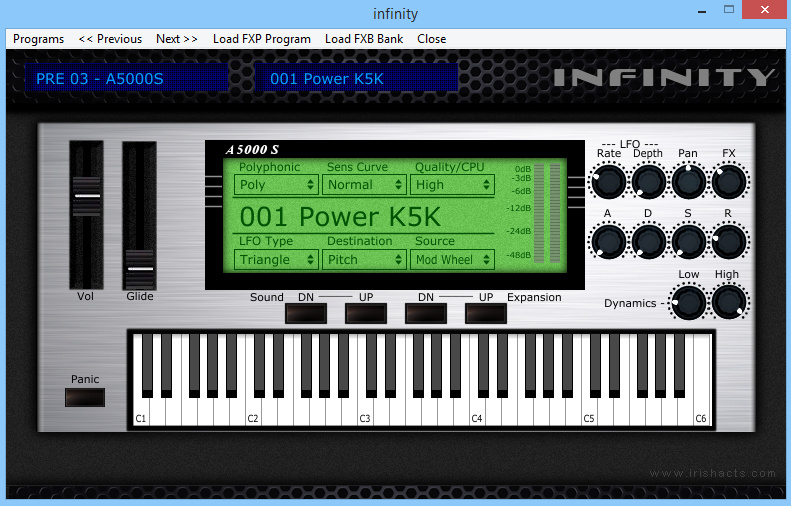Click the Pan knob
The image size is (791, 506).
coord(689,181)
